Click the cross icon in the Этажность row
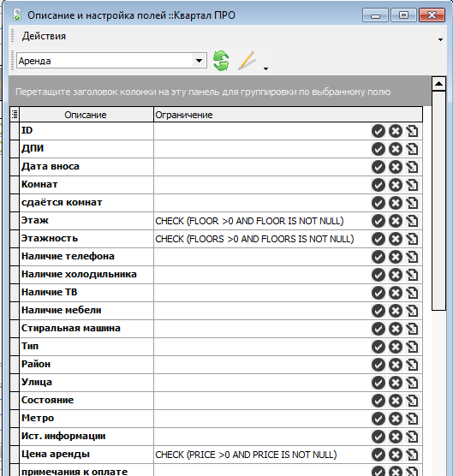453x476 pixels. pyautogui.click(x=396, y=239)
